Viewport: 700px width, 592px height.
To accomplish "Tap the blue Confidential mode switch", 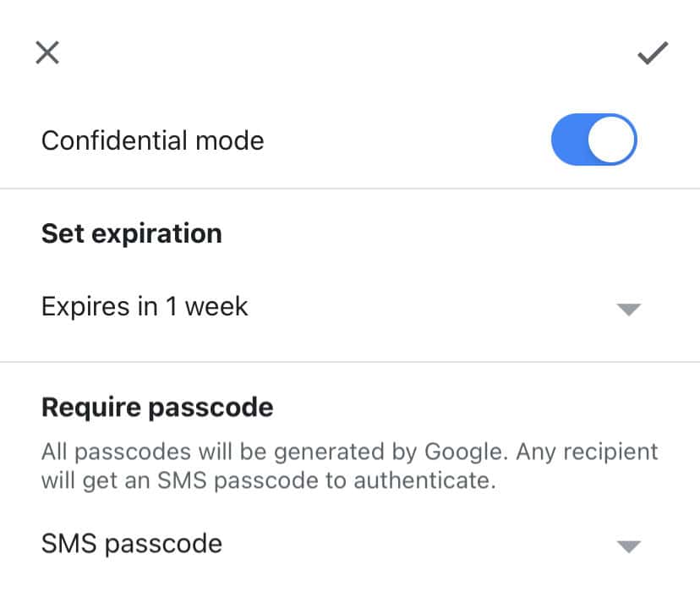I will pos(594,139).
